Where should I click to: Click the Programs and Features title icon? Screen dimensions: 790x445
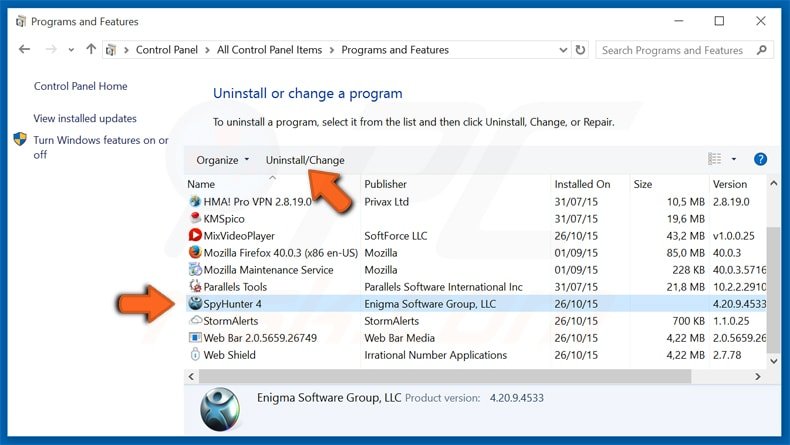click(21, 21)
